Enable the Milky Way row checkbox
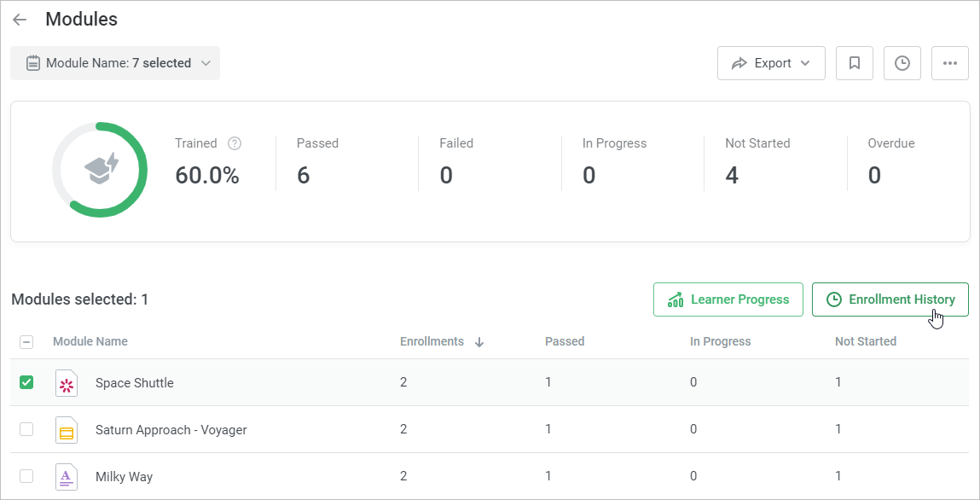Viewport: 980px width, 500px height. click(26, 476)
